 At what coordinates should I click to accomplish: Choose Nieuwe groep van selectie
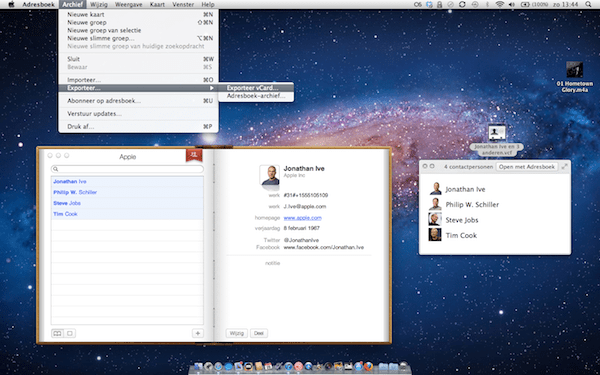pyautogui.click(x=139, y=30)
